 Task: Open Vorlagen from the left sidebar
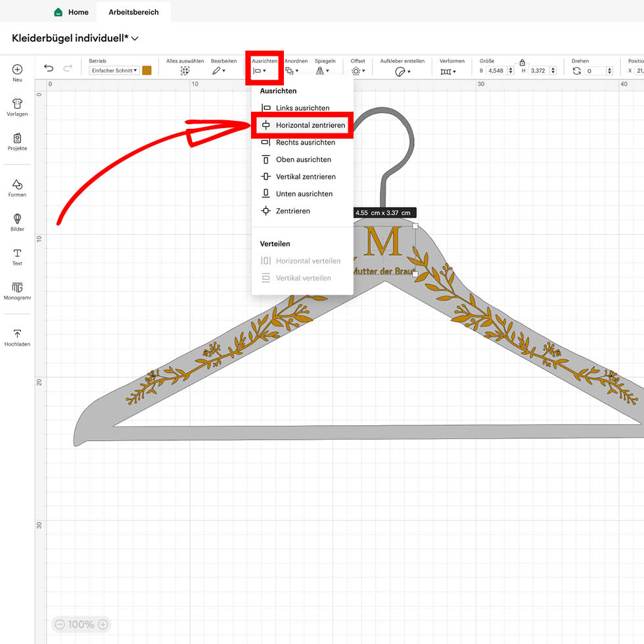[x=17, y=107]
